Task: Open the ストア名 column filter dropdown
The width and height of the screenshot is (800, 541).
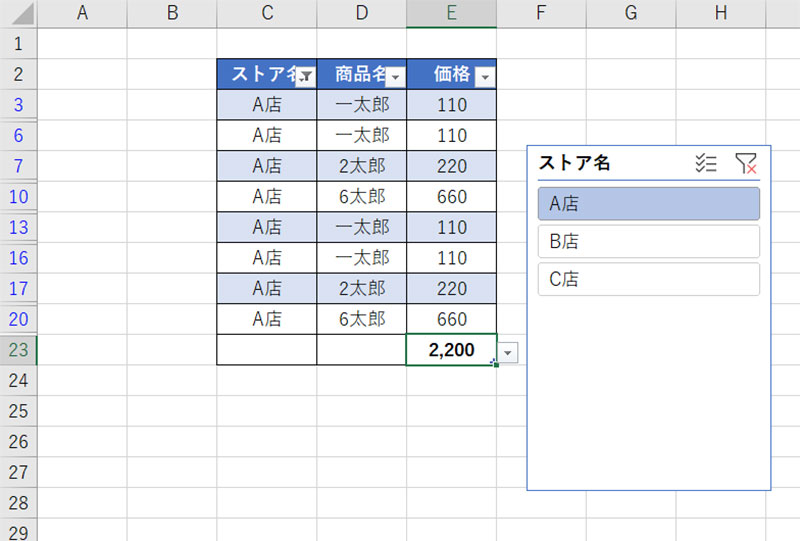Action: coord(306,77)
